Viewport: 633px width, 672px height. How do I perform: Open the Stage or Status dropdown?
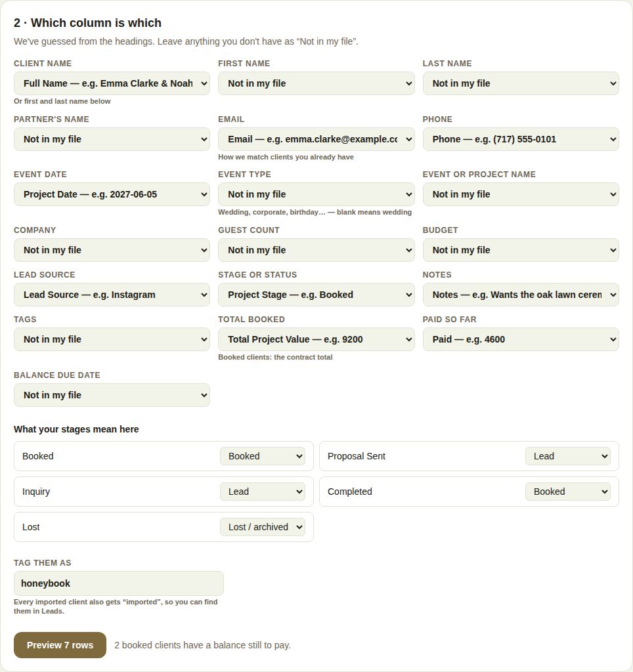point(316,295)
